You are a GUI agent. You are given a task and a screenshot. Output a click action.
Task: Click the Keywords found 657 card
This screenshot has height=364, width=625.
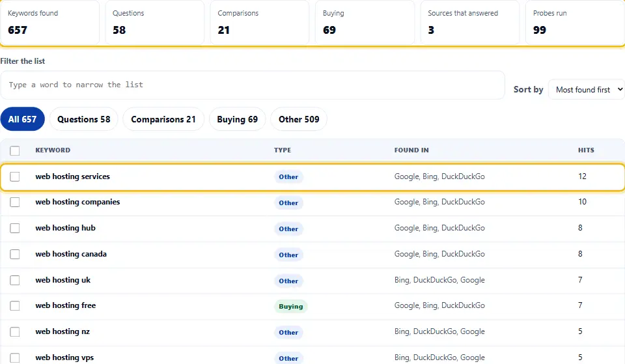(x=50, y=22)
